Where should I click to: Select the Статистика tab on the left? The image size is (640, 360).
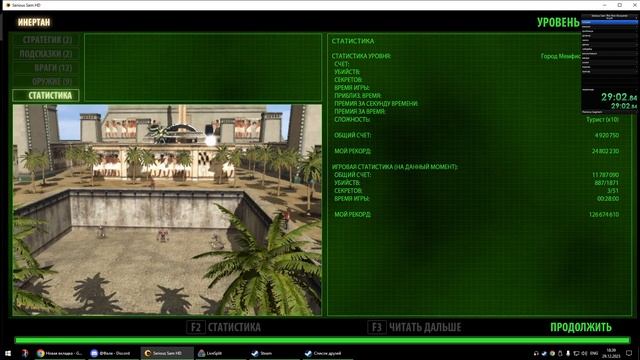click(46, 96)
